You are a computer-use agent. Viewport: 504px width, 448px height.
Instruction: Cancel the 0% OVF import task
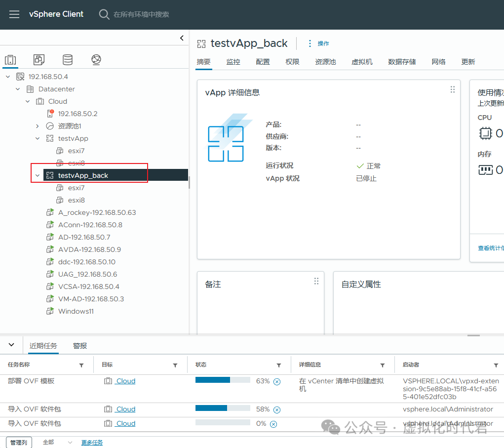tap(273, 424)
